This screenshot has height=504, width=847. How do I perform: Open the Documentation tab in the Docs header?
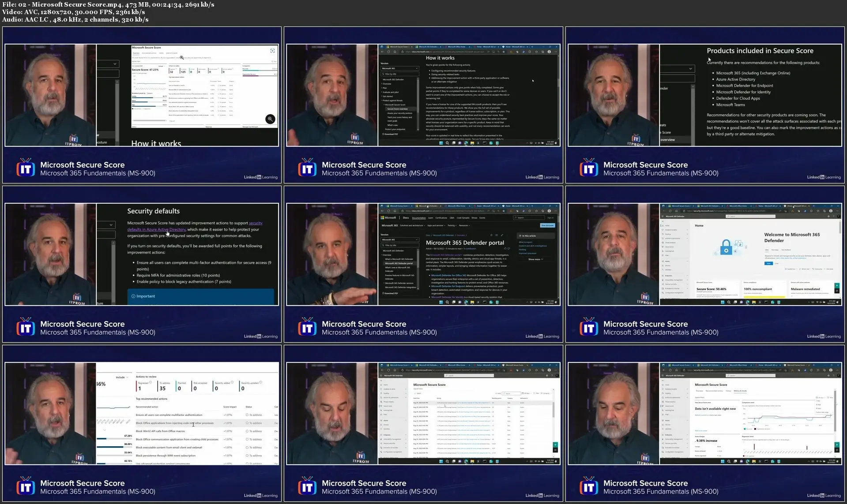pos(419,218)
